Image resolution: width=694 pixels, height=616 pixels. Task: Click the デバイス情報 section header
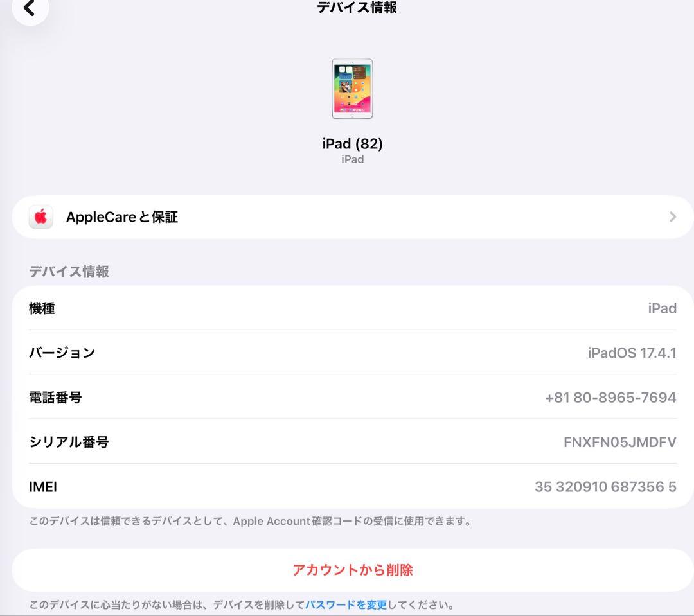point(69,271)
